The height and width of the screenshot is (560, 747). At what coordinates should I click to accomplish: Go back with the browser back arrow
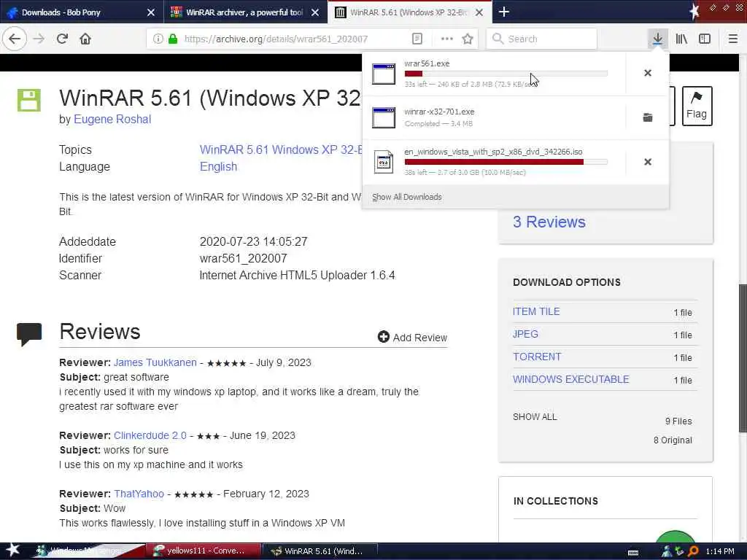15,39
